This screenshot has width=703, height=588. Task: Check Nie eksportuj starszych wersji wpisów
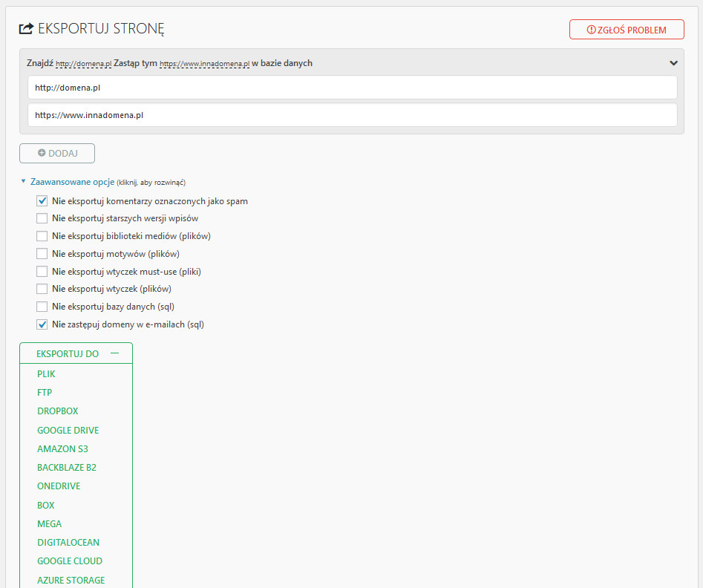(x=42, y=218)
